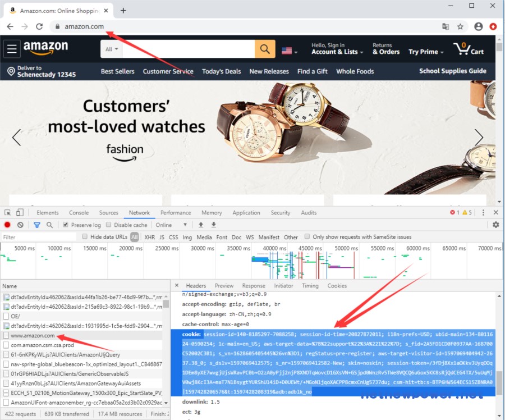Open a new browser tab
Image resolution: width=505 pixels, height=420 pixels.
click(x=123, y=11)
